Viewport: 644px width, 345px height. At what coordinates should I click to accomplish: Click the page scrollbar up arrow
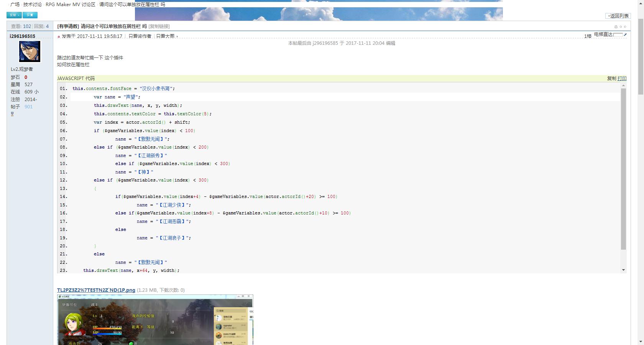coord(641,3)
